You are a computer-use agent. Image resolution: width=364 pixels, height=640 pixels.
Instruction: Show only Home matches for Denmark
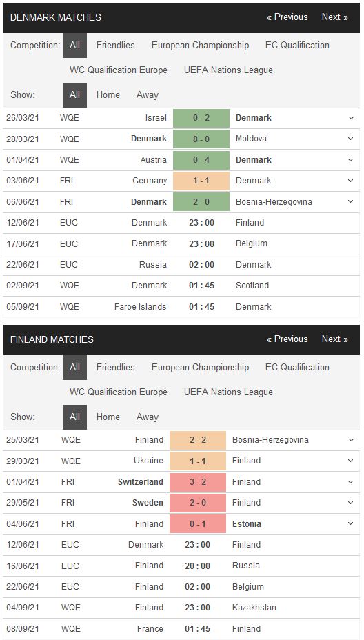[108, 95]
